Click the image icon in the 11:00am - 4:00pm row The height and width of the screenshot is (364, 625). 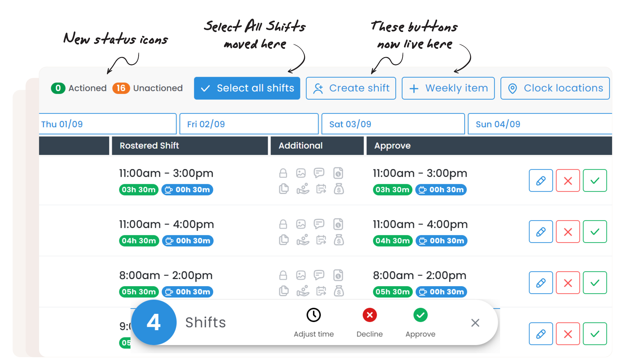point(301,224)
